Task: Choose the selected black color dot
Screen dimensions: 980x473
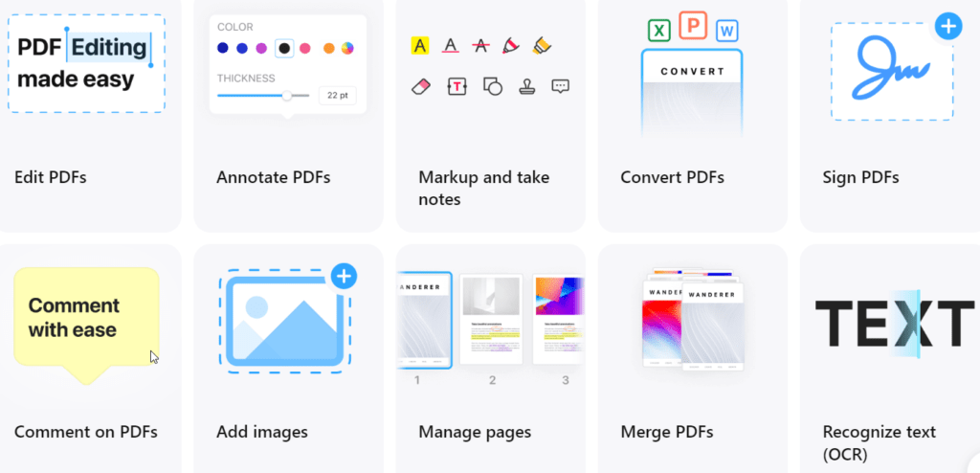Action: point(284,48)
